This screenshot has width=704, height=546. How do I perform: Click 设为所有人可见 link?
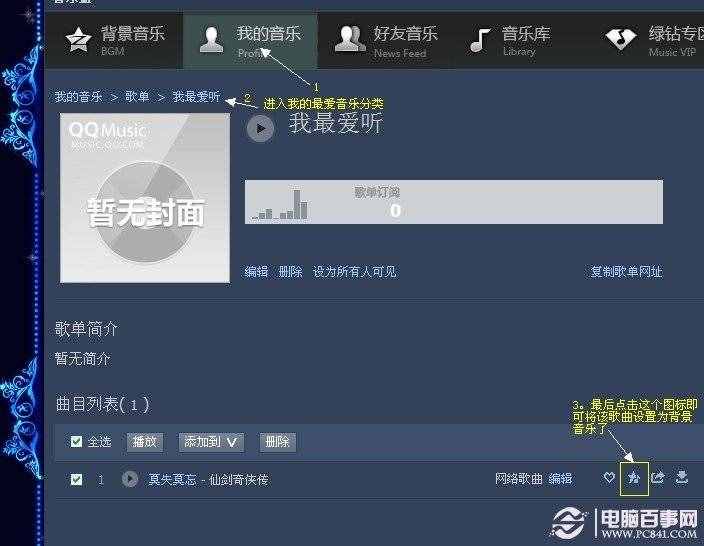click(x=355, y=272)
